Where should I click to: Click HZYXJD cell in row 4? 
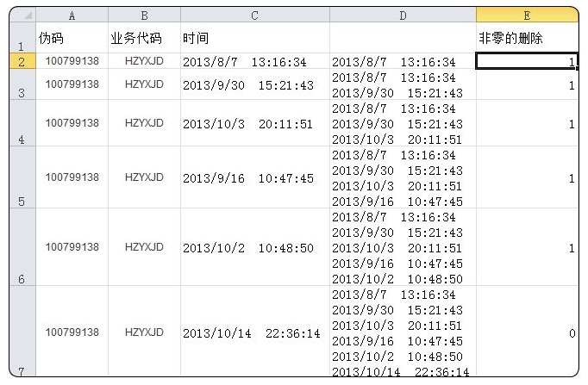tap(144, 123)
